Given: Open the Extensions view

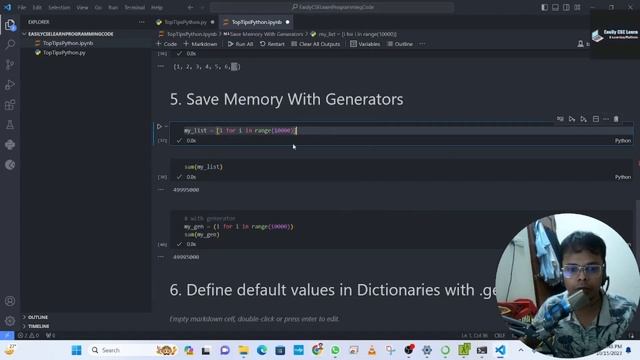Looking at the screenshot, I should [10, 105].
